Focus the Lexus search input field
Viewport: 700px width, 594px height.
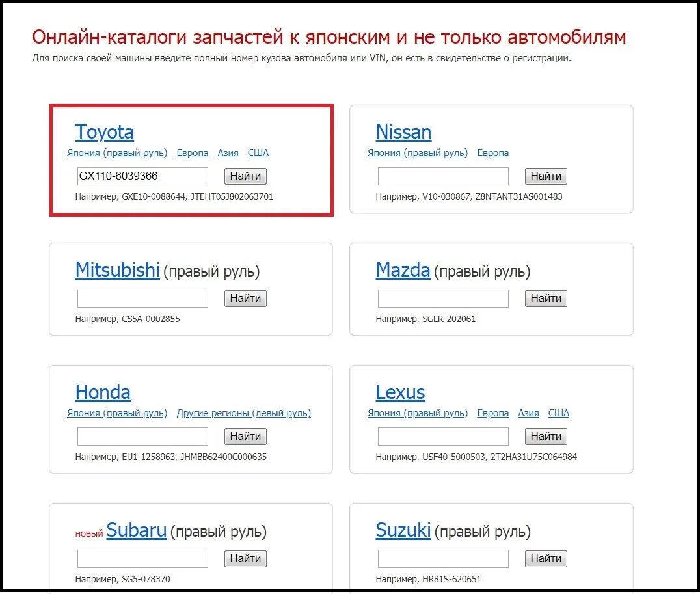coord(443,437)
